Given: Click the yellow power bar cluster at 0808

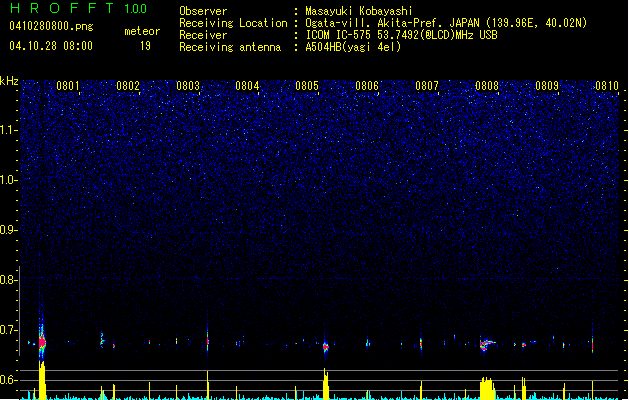Looking at the screenshot, I should [x=487, y=388].
